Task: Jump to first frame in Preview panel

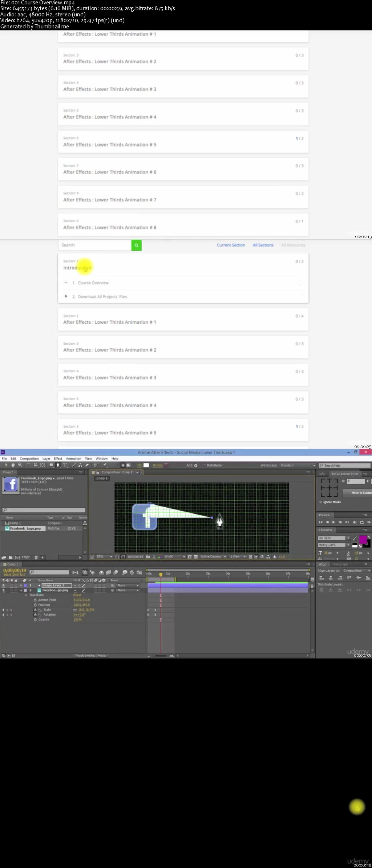Action: [x=320, y=522]
